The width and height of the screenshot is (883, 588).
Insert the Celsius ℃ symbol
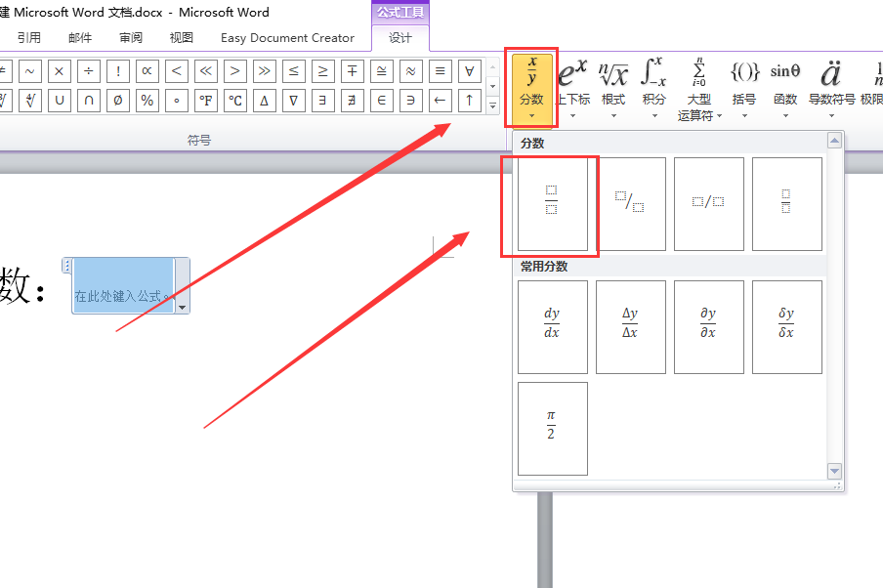point(234,101)
